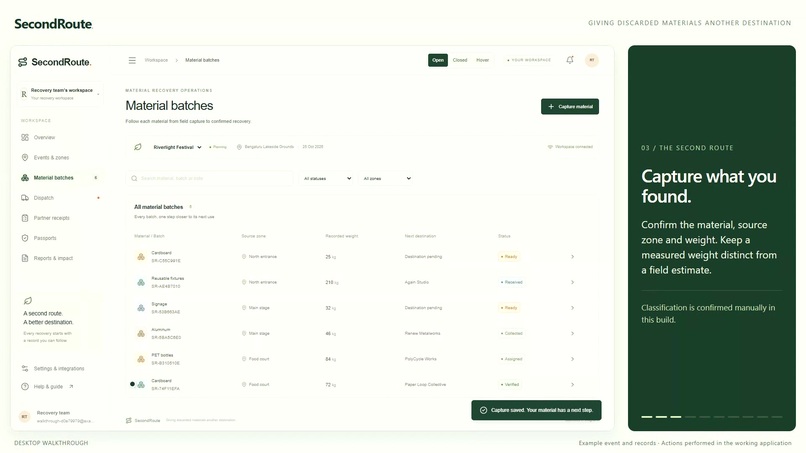Open the user avatar in the top bar
This screenshot has width=806, height=453.
[x=592, y=60]
